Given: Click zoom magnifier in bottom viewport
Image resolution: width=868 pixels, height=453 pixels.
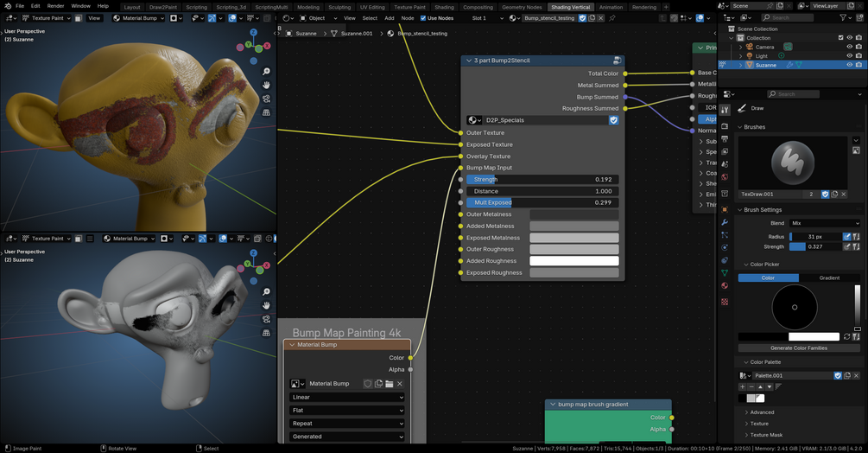Looking at the screenshot, I should (x=266, y=292).
